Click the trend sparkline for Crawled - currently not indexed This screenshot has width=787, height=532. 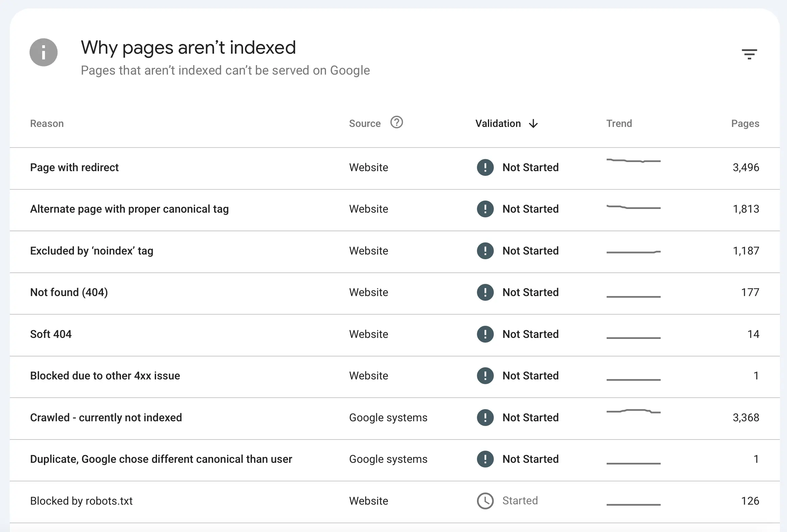tap(633, 411)
